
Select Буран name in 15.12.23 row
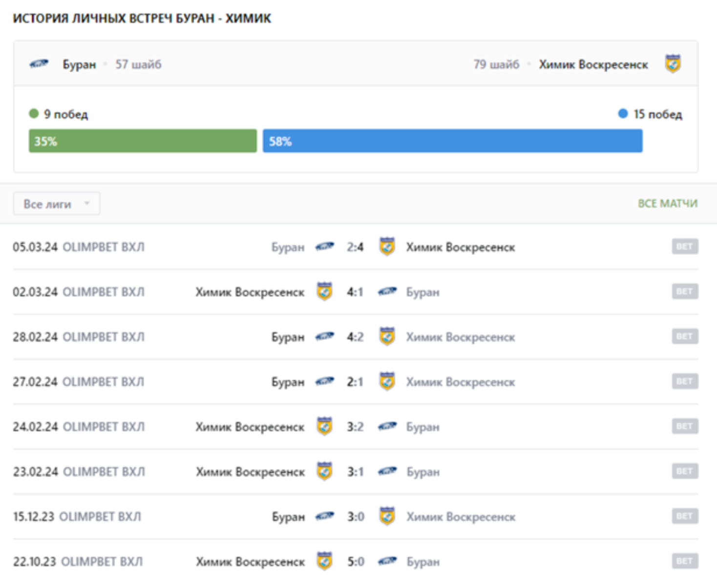click(x=288, y=517)
